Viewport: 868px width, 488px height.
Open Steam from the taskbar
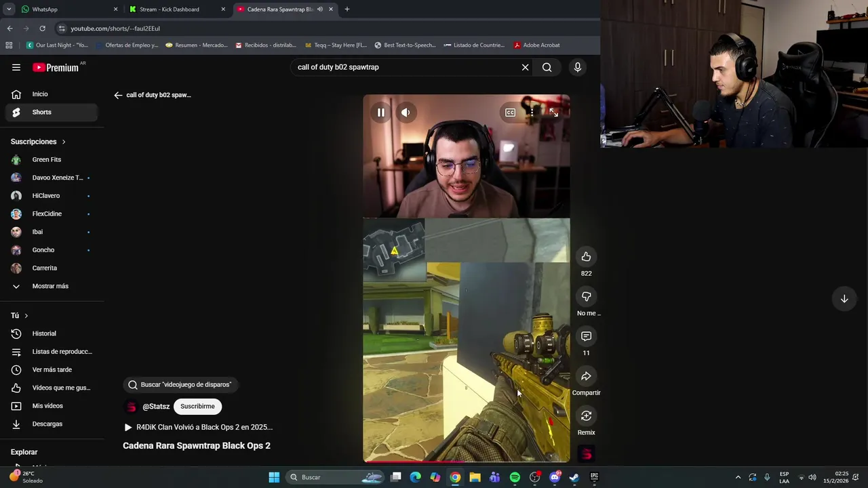click(x=574, y=477)
